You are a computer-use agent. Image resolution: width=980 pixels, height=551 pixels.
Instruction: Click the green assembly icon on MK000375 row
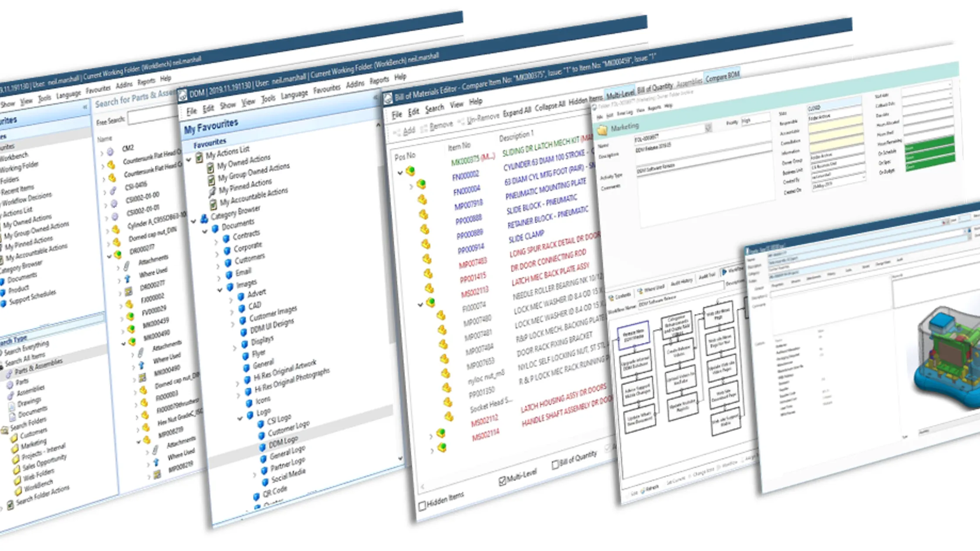(410, 171)
